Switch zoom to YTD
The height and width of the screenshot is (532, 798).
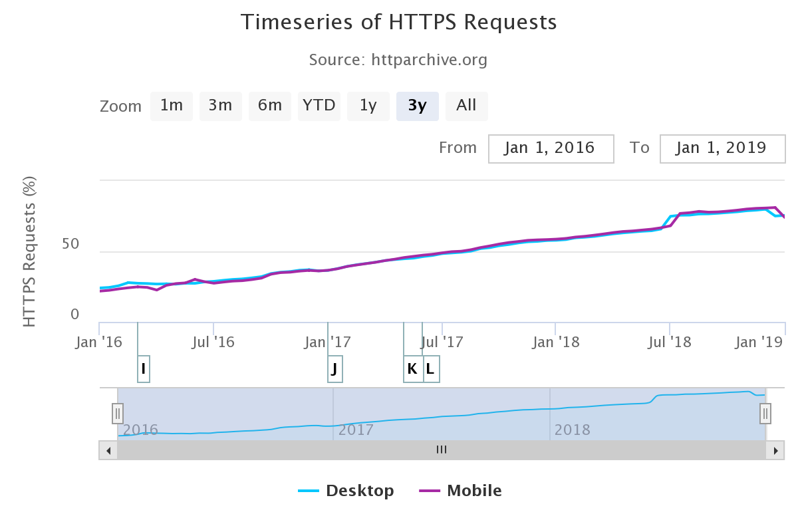[x=319, y=106]
